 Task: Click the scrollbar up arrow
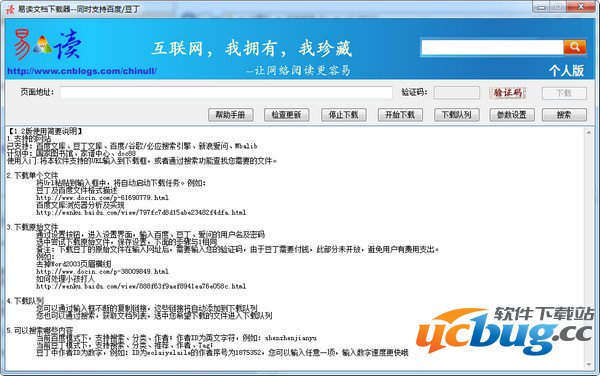click(589, 133)
